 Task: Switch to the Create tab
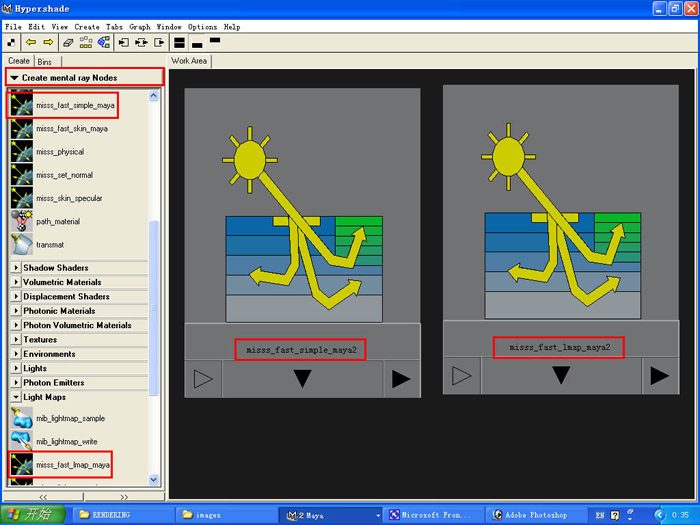point(19,61)
